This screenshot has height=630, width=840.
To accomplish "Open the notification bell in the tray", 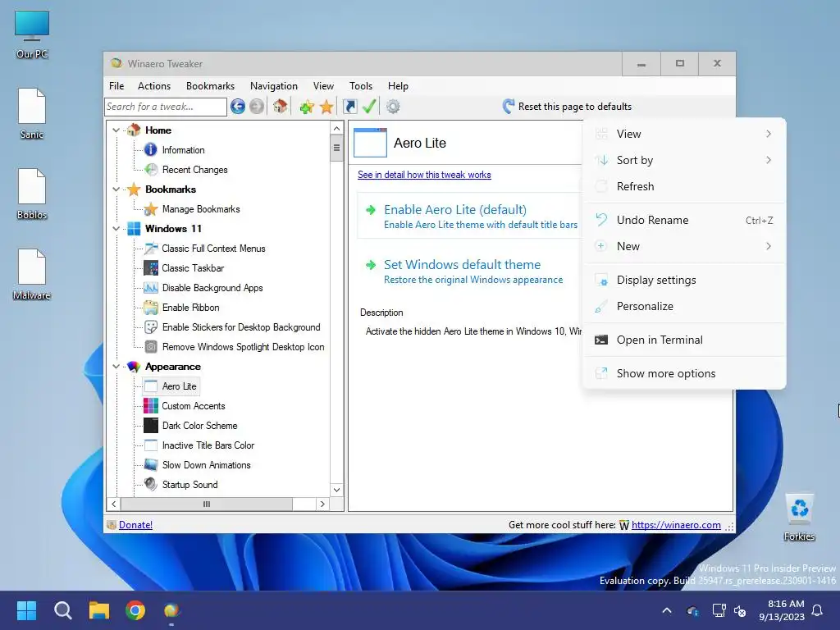I will click(818, 610).
